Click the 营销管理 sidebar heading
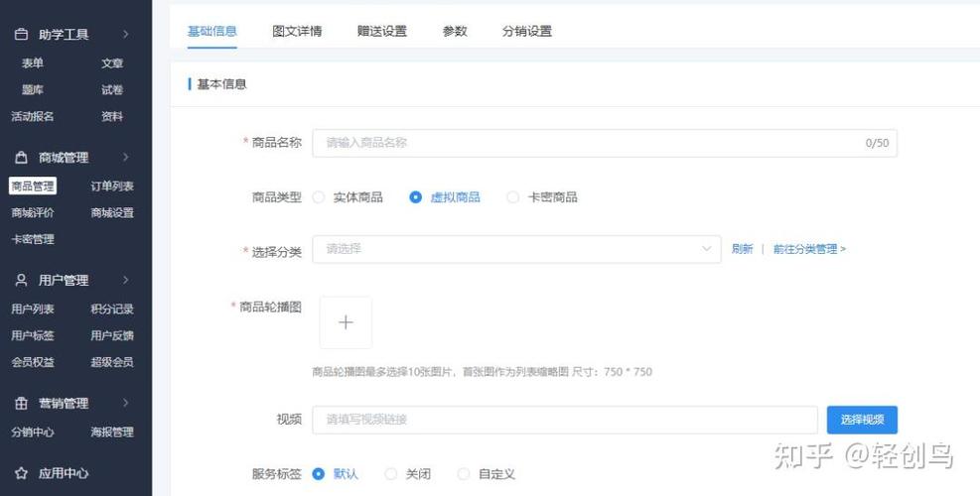Image resolution: width=980 pixels, height=496 pixels. point(64,404)
